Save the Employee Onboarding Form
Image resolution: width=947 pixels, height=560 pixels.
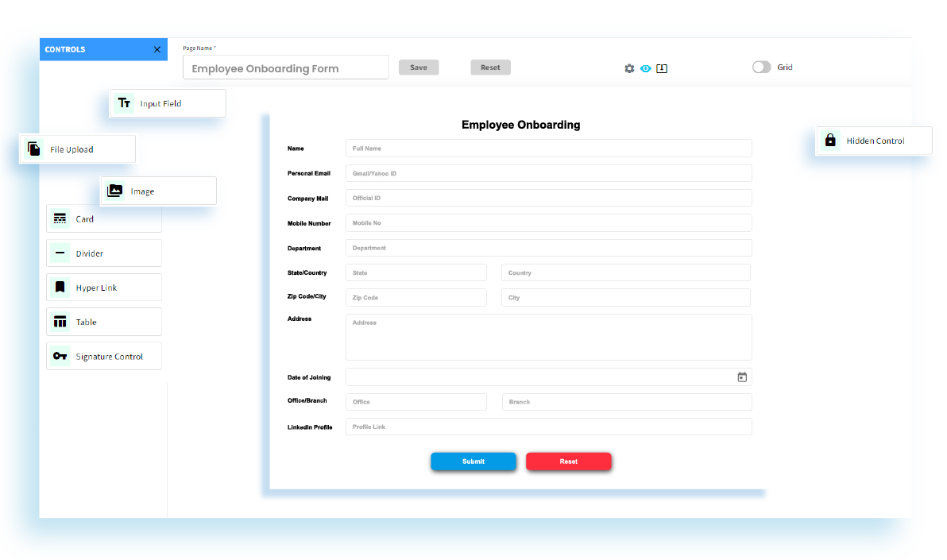[x=419, y=67]
